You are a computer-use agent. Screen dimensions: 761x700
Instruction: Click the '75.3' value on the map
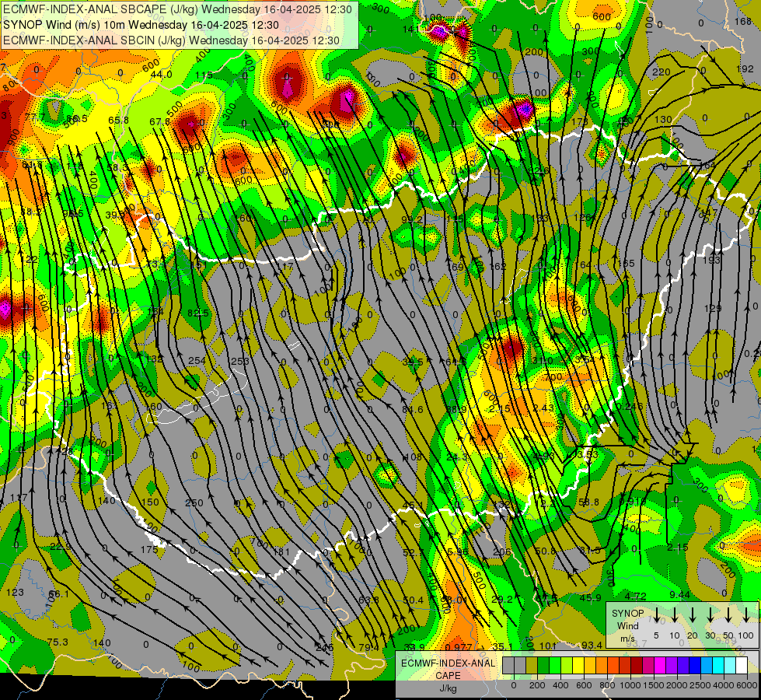pyautogui.click(x=58, y=642)
